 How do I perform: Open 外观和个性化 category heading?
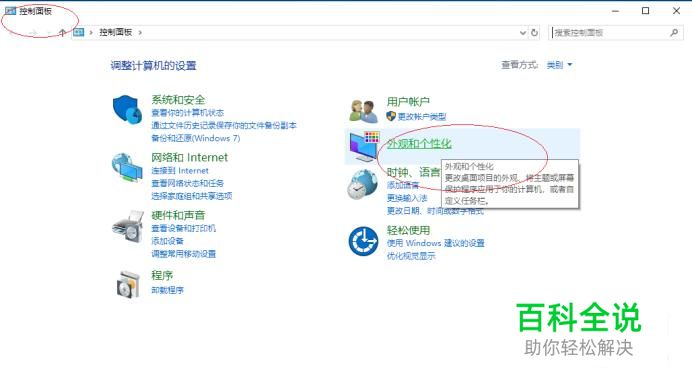click(x=419, y=143)
